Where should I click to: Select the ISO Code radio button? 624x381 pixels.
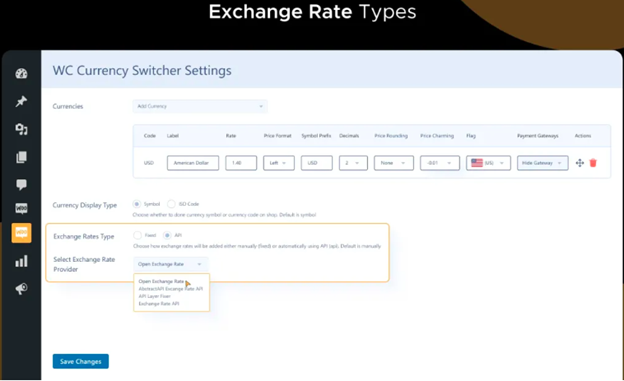pos(171,204)
